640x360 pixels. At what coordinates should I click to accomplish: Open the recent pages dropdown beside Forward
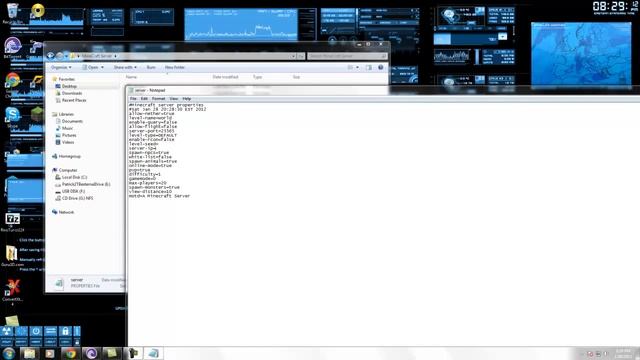[66, 56]
